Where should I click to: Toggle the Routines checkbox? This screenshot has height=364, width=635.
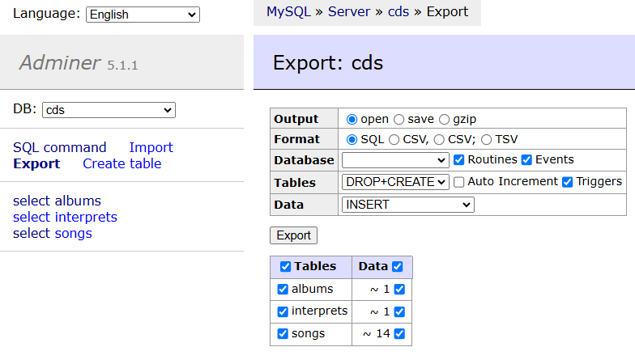[458, 160]
